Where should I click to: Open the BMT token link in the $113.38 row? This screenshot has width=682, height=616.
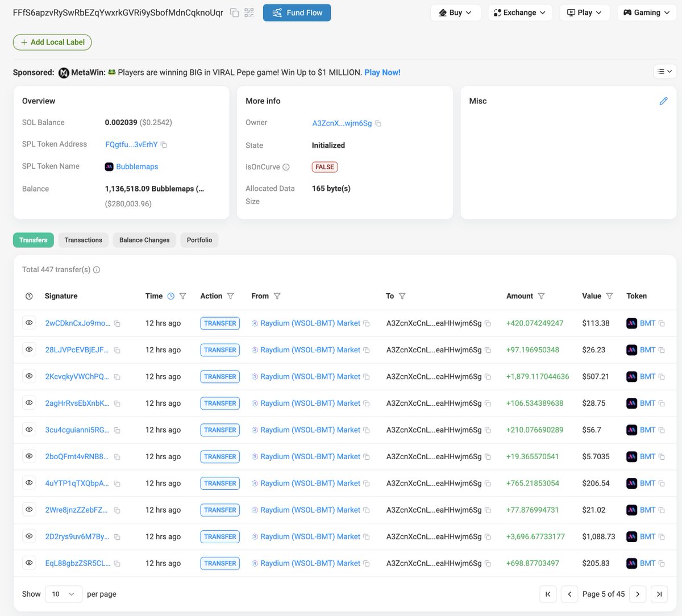tap(647, 323)
